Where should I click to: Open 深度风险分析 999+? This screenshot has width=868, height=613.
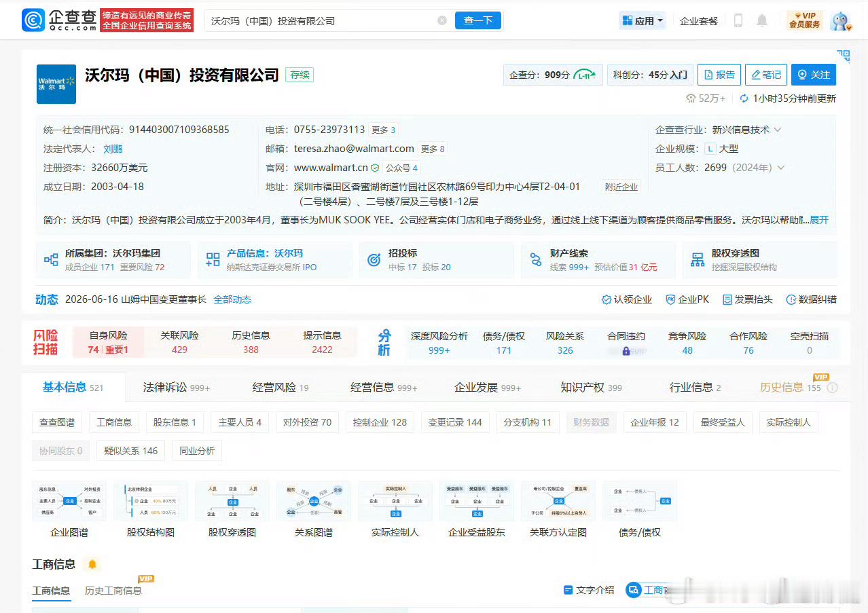[439, 343]
